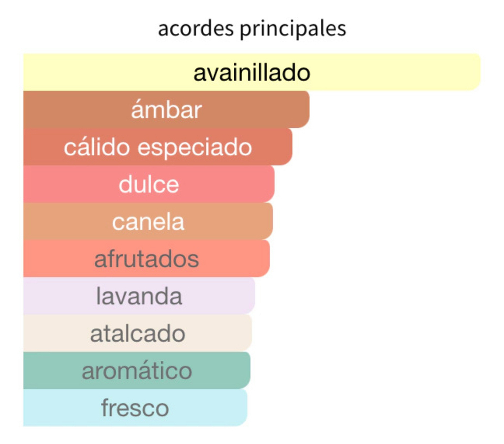The width and height of the screenshot is (504, 444).
Task: Click the avainillado accord bar
Action: point(252,72)
